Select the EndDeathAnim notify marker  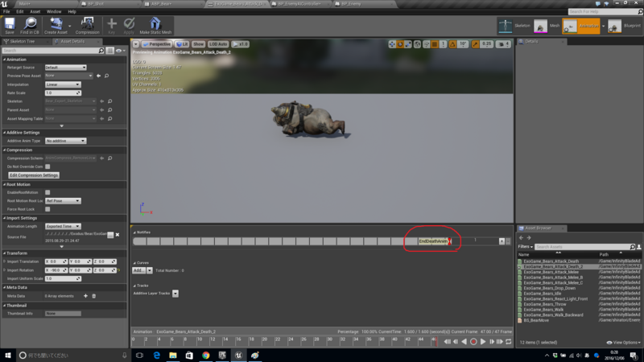pos(434,241)
